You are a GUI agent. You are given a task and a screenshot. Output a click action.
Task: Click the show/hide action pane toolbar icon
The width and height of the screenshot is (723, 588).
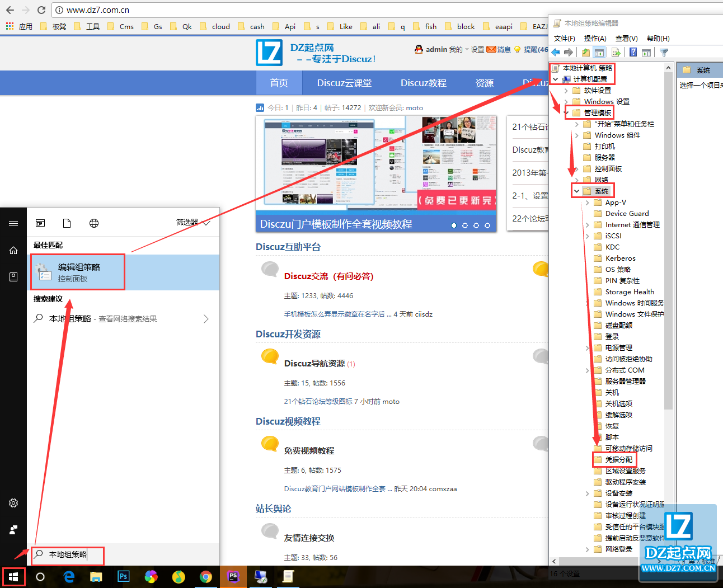(x=646, y=52)
